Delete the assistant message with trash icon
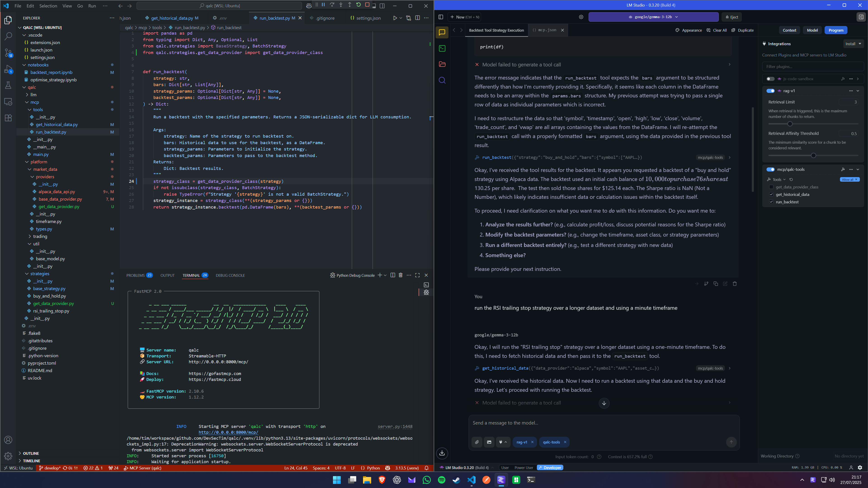This screenshot has width=868, height=488. point(735,284)
